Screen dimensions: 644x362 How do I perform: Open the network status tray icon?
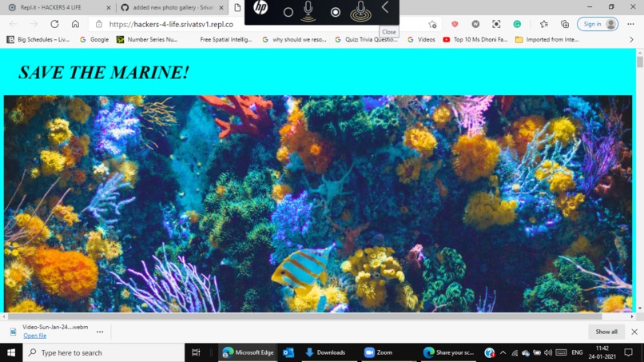coord(515,352)
